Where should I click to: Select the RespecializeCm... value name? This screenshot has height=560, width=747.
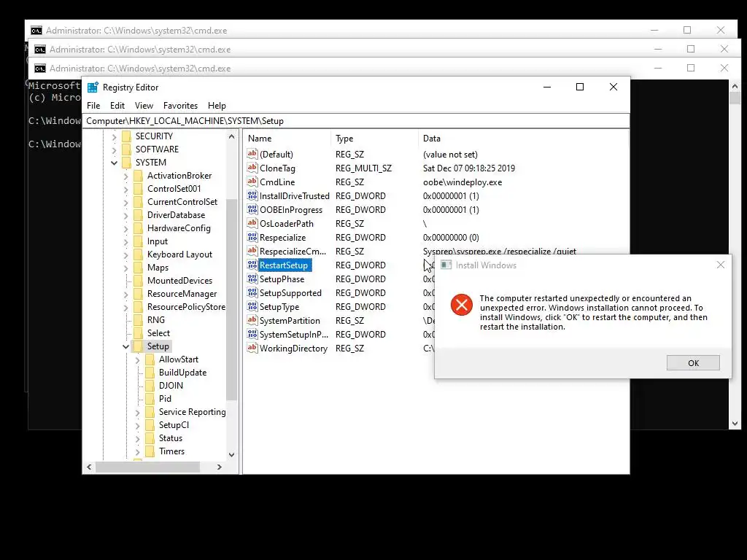[293, 251]
